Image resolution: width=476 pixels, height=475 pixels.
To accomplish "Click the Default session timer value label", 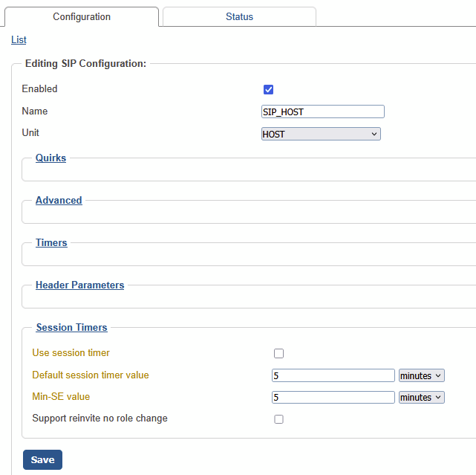I will pos(90,375).
